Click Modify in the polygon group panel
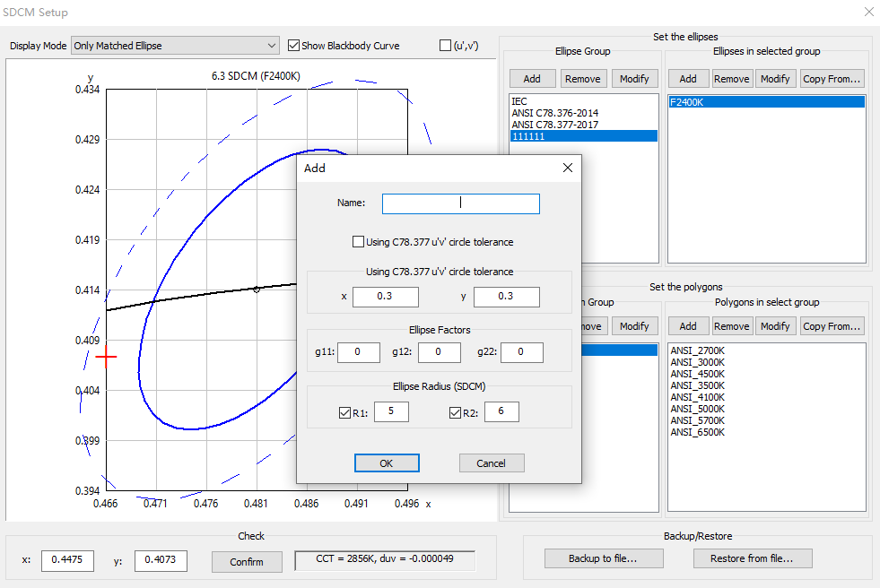Screen dimensions: 880x588 [634, 325]
